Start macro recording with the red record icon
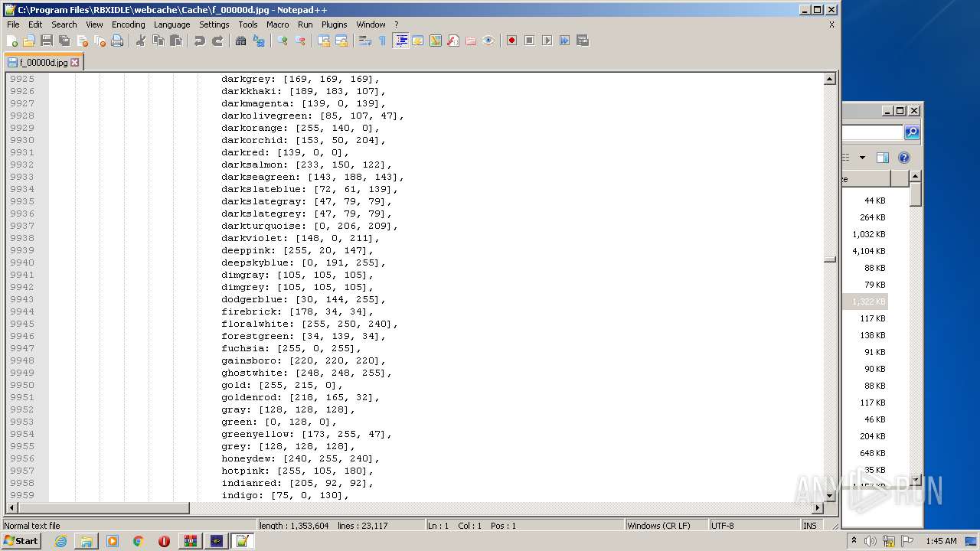This screenshot has height=551, width=980. (511, 41)
